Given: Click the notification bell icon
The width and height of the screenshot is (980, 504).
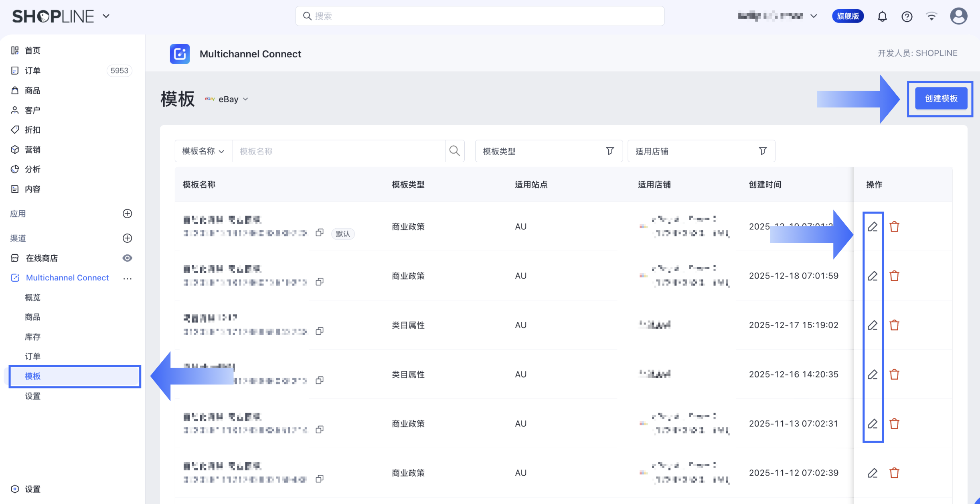Looking at the screenshot, I should tap(882, 16).
